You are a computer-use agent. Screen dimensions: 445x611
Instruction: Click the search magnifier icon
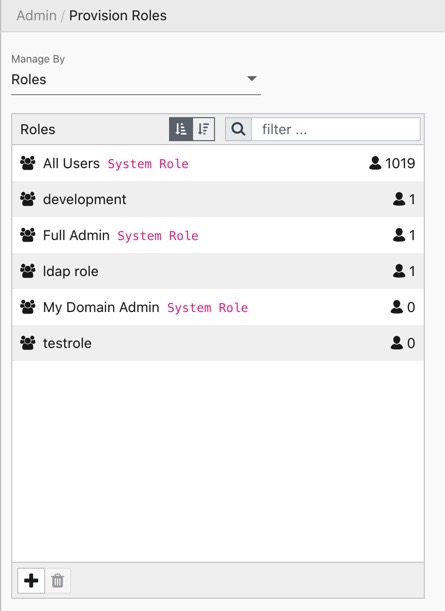238,129
